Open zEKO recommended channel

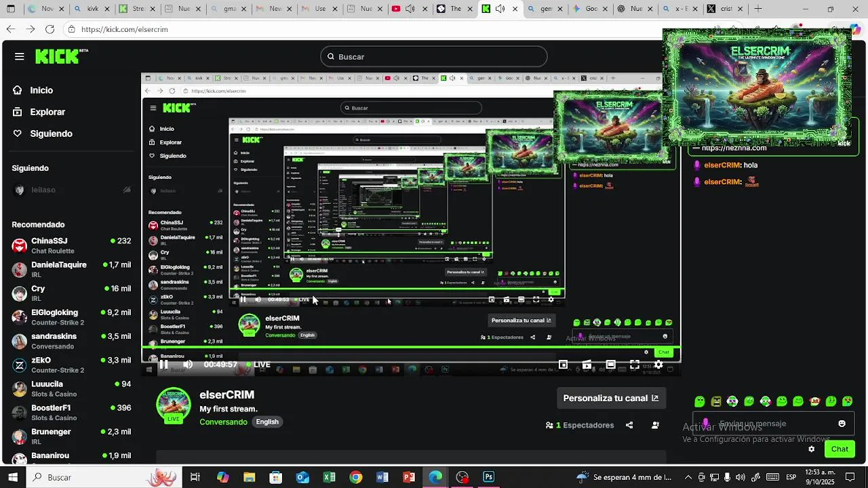pyautogui.click(x=71, y=365)
